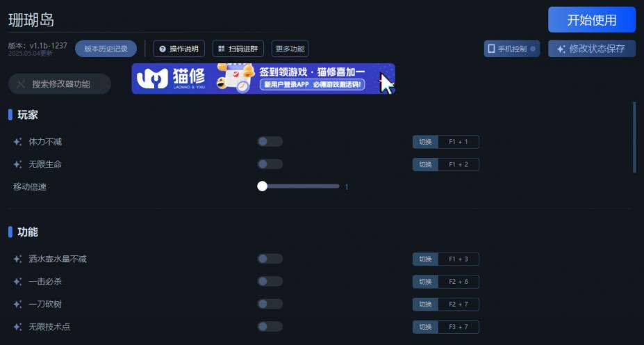Image resolution: width=644 pixels, height=345 pixels.
Task: Click the sparkle icon beside 一刀砍树
Action: pos(17,304)
